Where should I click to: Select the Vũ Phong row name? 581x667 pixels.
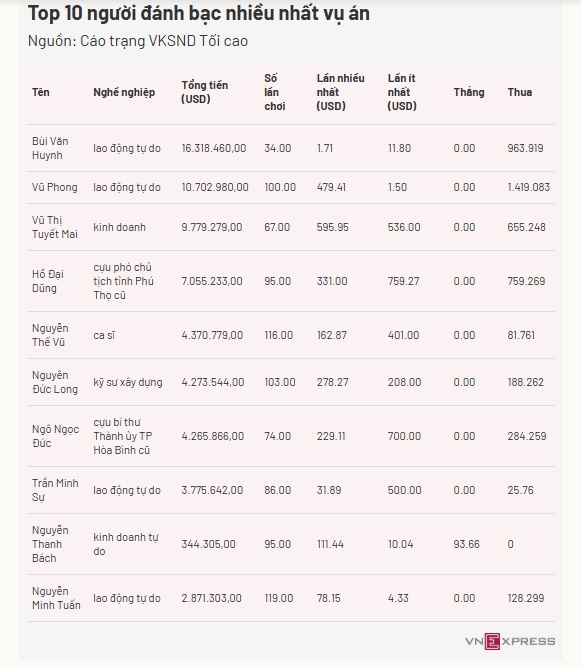pos(54,187)
